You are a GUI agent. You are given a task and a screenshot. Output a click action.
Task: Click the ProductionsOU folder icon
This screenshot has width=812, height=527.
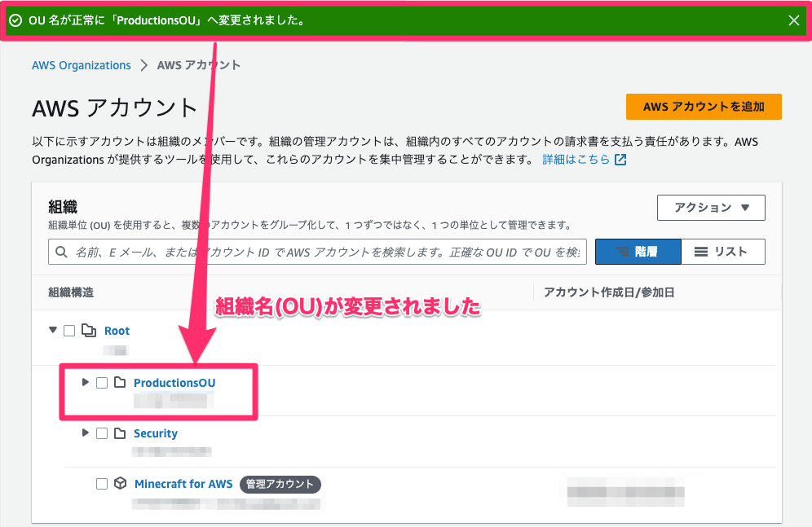[x=120, y=382]
